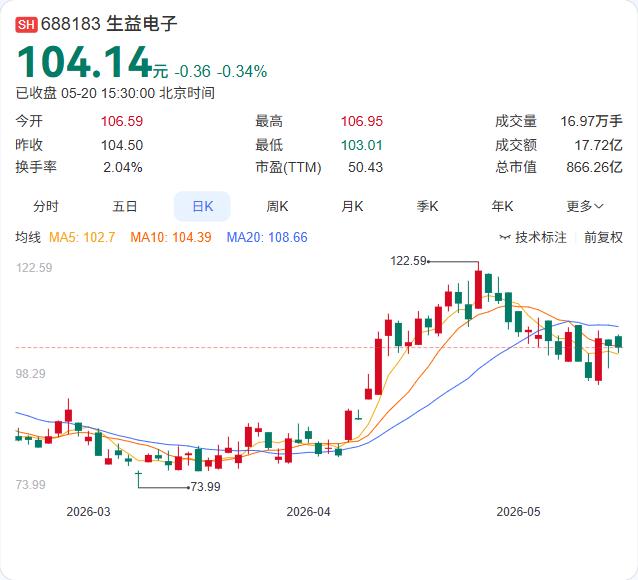
Task: Click the 最高 value 106.95
Action: [x=362, y=121]
